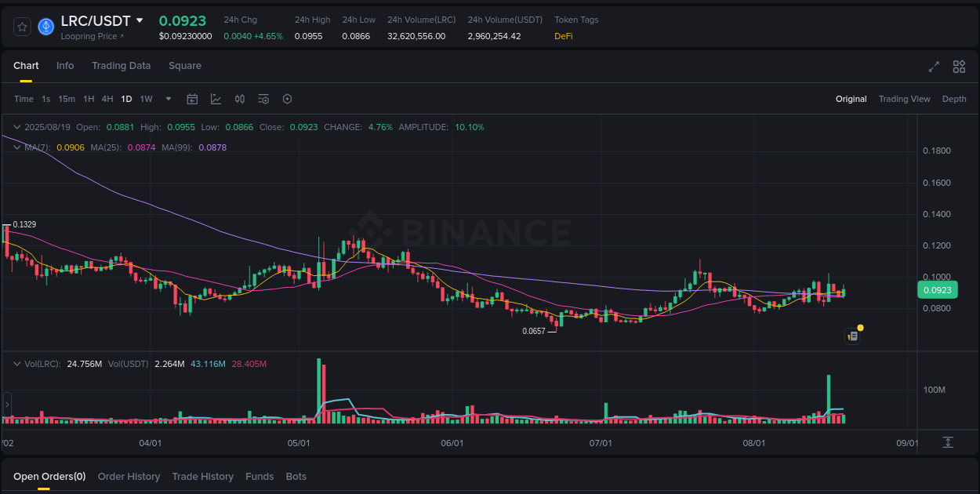
Task: Open the trading panel icon with yellow dot
Action: coord(852,336)
